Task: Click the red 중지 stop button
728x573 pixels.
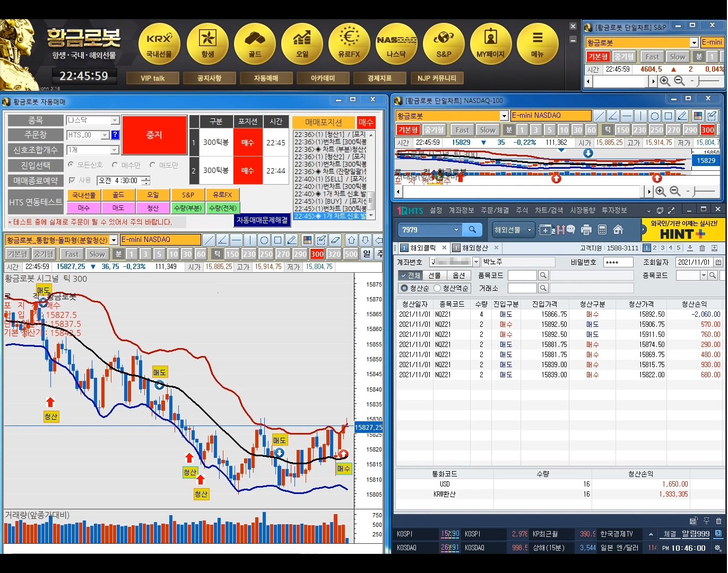Action: click(154, 135)
